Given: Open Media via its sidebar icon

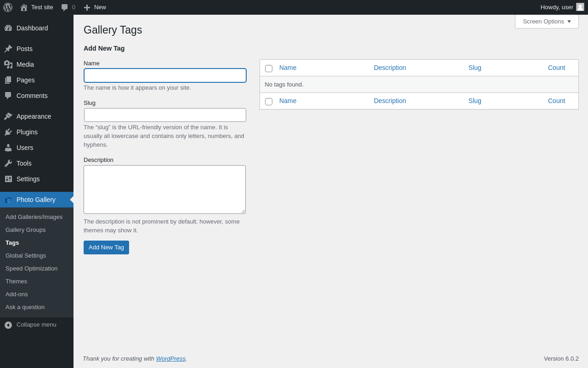Looking at the screenshot, I should pyautogui.click(x=8, y=64).
